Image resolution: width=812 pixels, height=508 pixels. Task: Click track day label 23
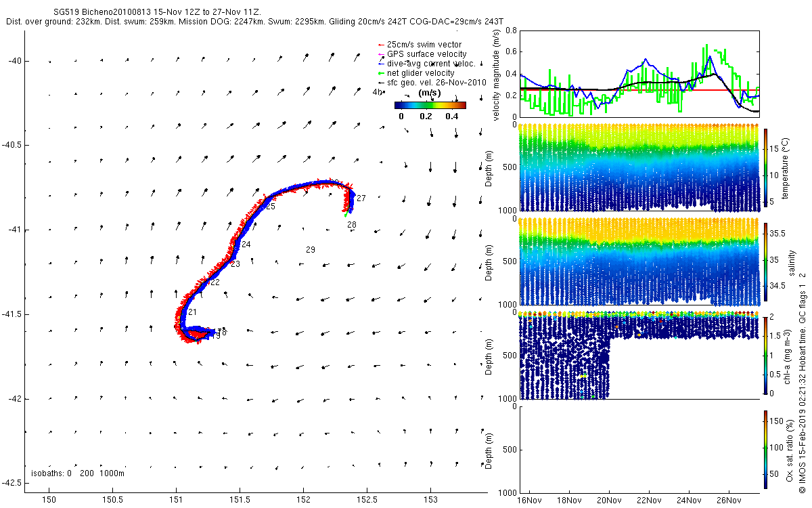pyautogui.click(x=235, y=264)
